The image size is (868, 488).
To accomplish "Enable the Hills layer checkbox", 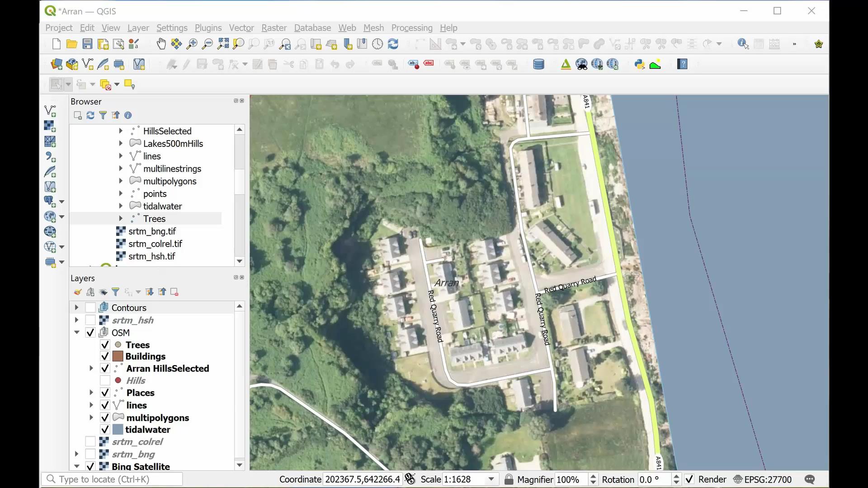I will pos(104,380).
